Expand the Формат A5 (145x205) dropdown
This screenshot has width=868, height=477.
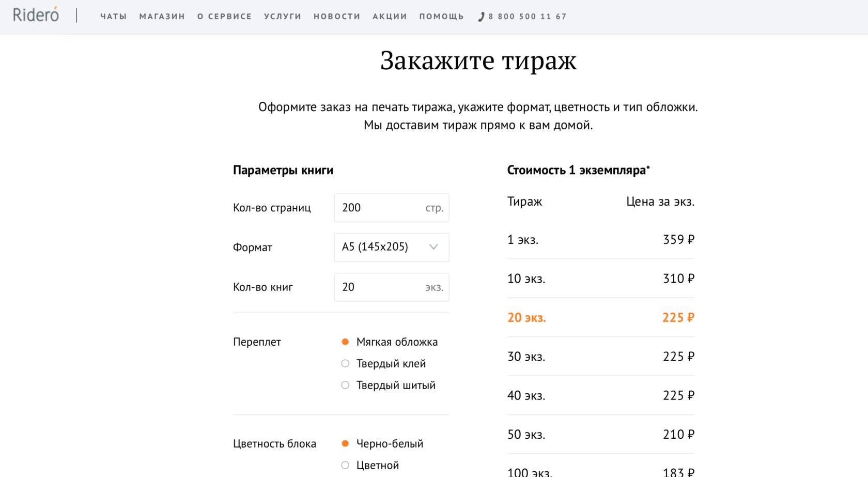[x=392, y=247]
